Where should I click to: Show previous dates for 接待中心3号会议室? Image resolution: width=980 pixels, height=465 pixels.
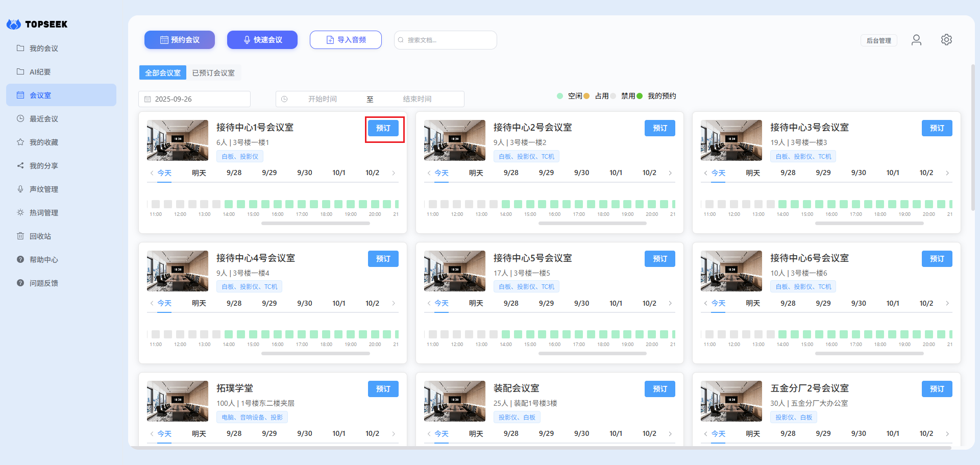[705, 173]
